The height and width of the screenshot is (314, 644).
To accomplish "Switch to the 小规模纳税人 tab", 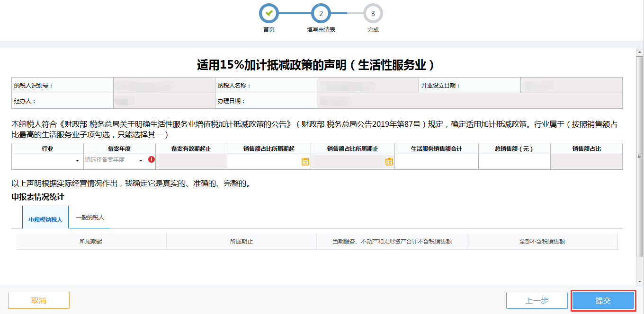I will tap(45, 219).
